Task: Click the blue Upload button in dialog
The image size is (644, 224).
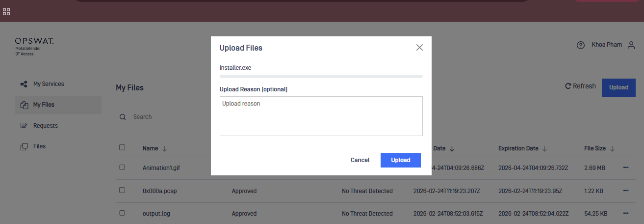Action: pos(400,160)
